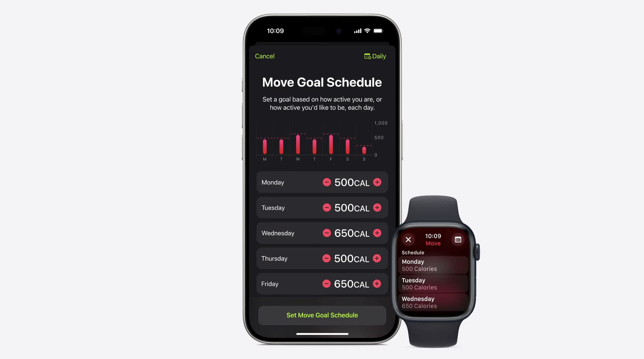Tap the plus icon on Tuesday
Image resolution: width=644 pixels, height=359 pixels.
[x=377, y=208]
